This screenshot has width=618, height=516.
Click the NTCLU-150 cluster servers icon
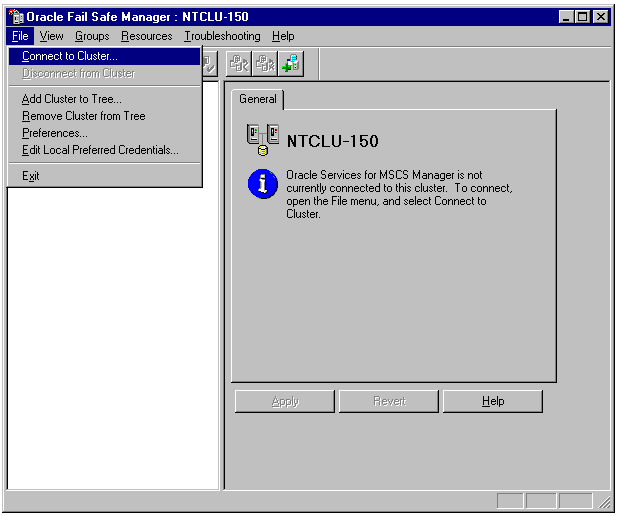click(262, 140)
